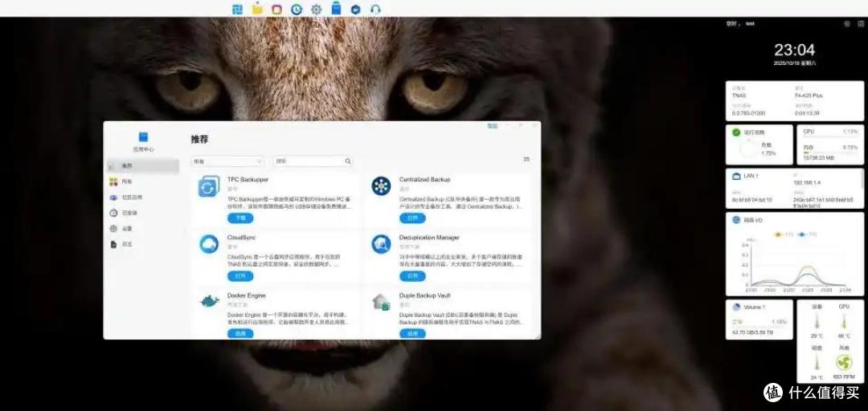
Task: Click the Centralized Backup title text
Action: (424, 180)
